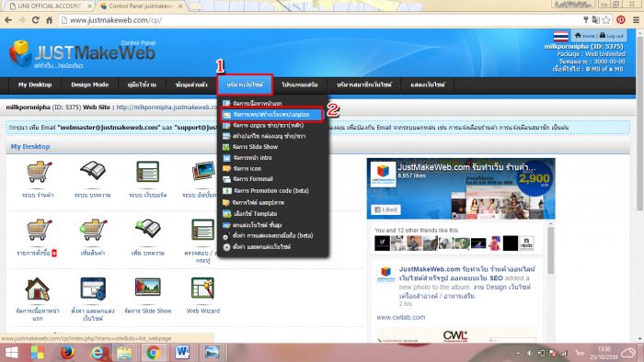Image resolution: width=644 pixels, height=362 pixels.
Task: Click the Pinterest extension icon
Action: tap(621, 19)
